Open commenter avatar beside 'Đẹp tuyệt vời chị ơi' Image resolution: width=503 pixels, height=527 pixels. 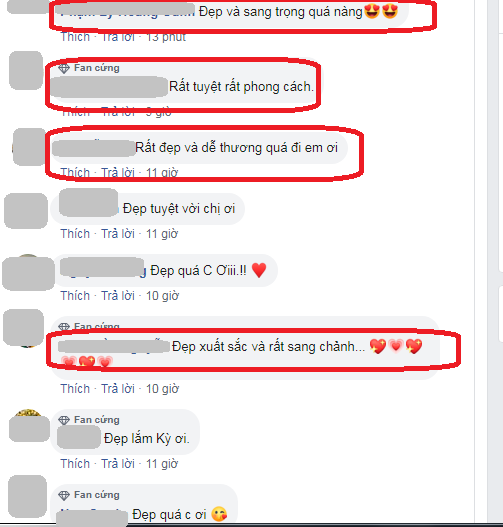(x=26, y=211)
